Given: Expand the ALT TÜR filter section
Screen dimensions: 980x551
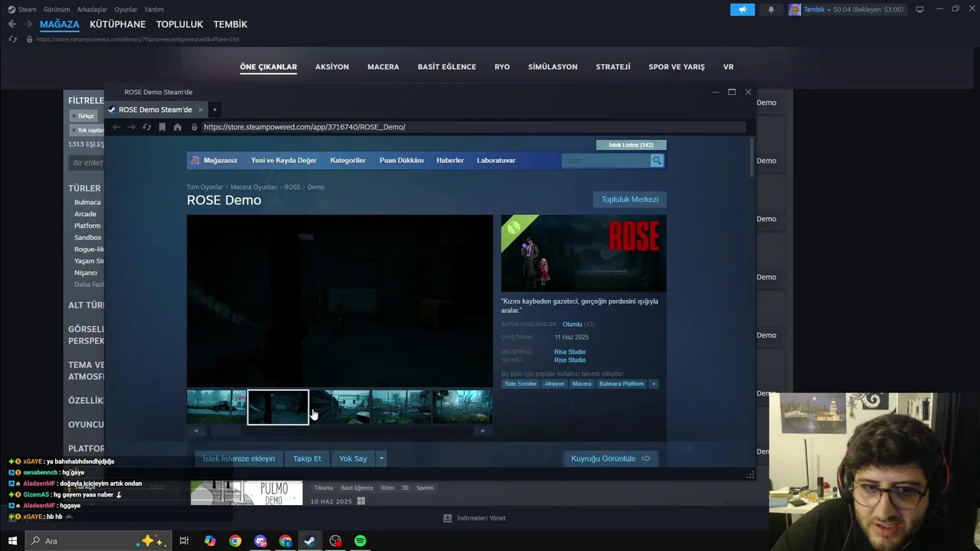Looking at the screenshot, I should click(x=86, y=305).
